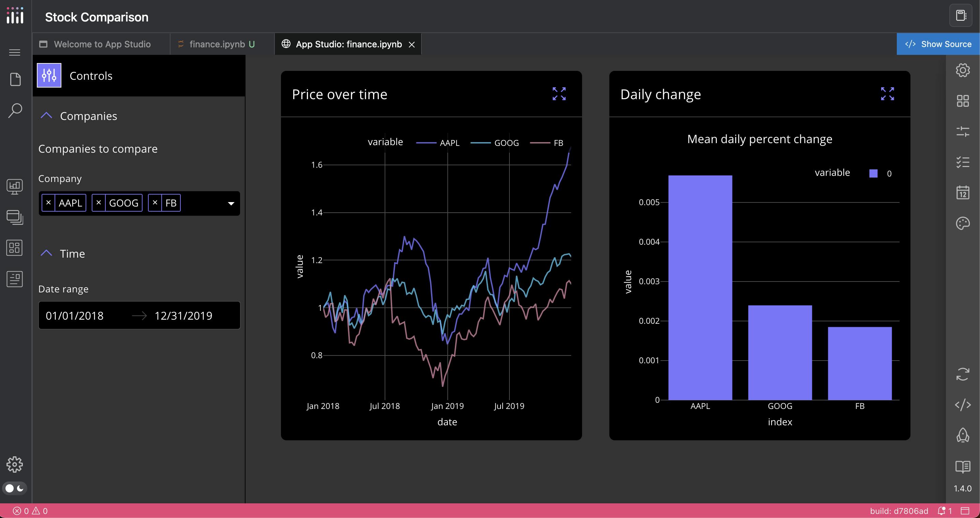Open the Company dropdown selector
Screen dimensions: 980x518
pyautogui.click(x=232, y=203)
